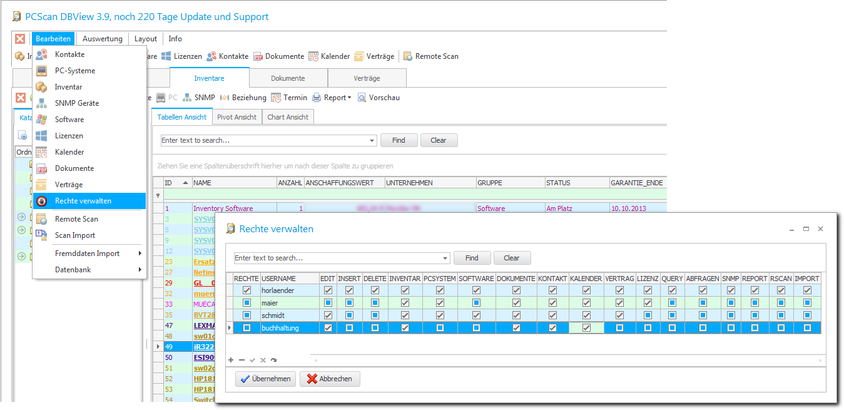Open search dropdown in Rechte verwalten dialog
The width and height of the screenshot is (844, 410).
(x=446, y=258)
